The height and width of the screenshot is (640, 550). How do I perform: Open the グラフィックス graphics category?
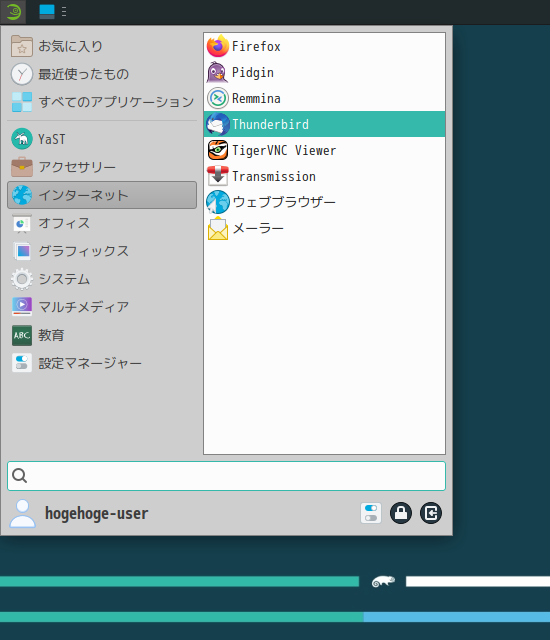(x=102, y=251)
